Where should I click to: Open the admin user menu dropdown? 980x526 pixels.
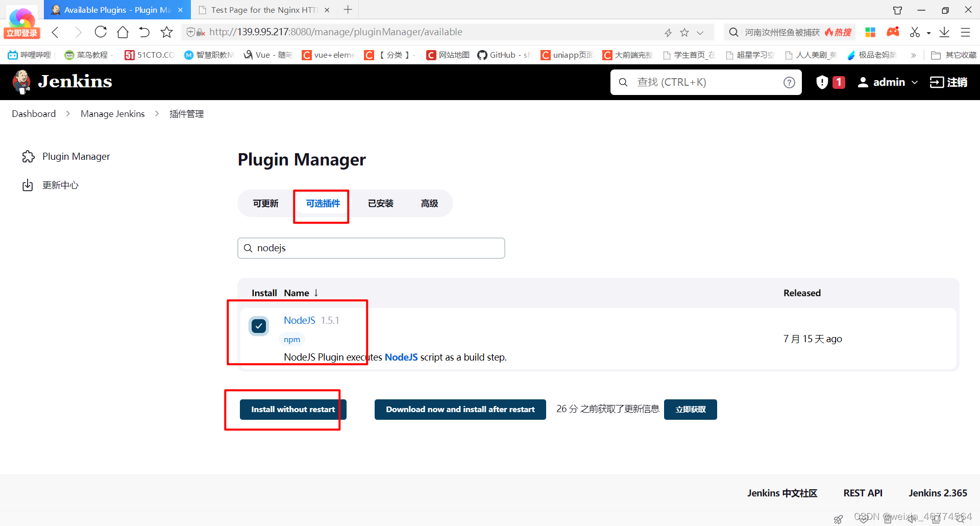tap(888, 82)
